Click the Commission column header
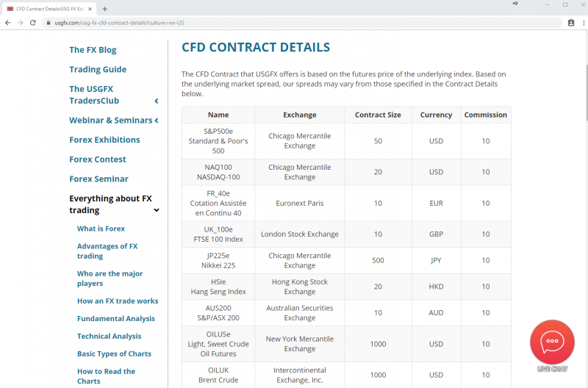This screenshot has height=388, width=588. pyautogui.click(x=486, y=115)
